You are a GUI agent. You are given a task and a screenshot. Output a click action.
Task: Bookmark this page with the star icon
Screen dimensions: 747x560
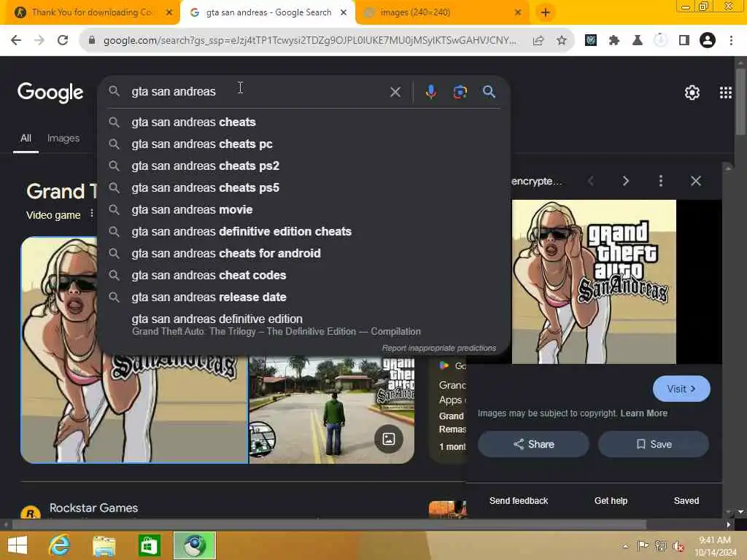[x=562, y=41]
